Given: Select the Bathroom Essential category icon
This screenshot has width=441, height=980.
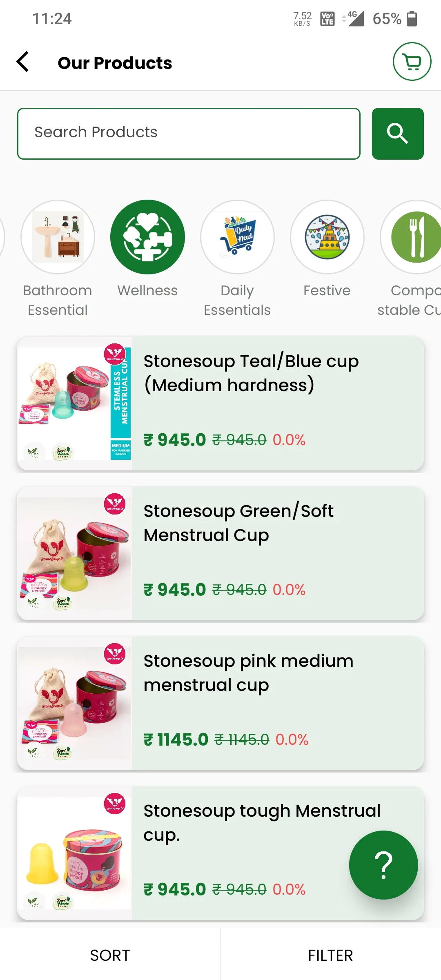Looking at the screenshot, I should pyautogui.click(x=58, y=237).
